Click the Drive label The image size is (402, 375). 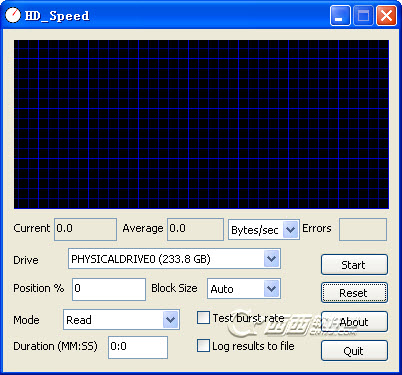pos(26,260)
